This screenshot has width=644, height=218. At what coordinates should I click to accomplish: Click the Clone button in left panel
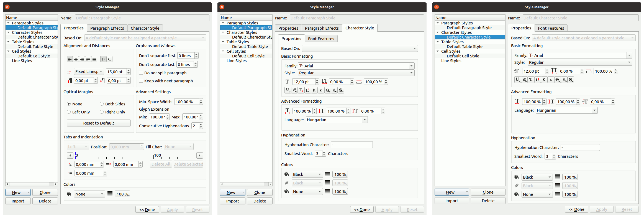coord(45,192)
